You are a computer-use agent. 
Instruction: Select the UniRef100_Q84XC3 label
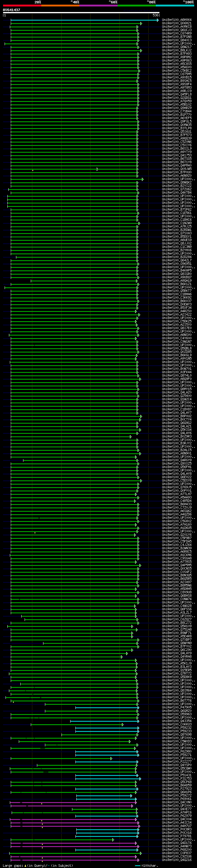177,40
